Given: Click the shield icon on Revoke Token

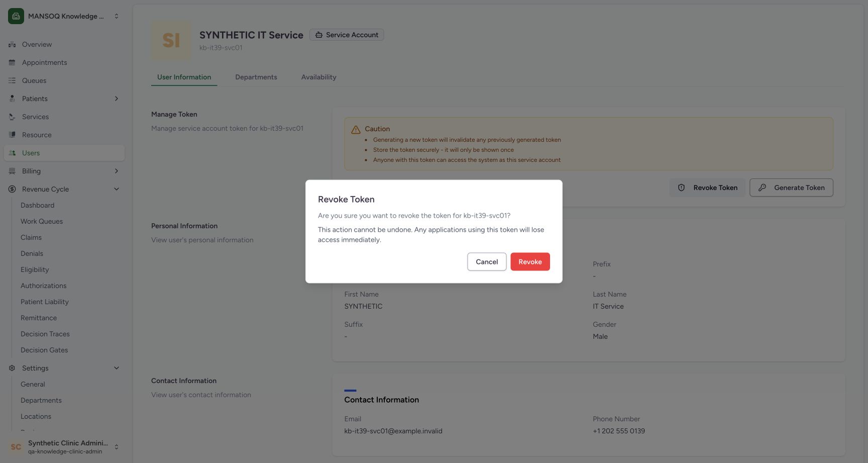Looking at the screenshot, I should (681, 188).
